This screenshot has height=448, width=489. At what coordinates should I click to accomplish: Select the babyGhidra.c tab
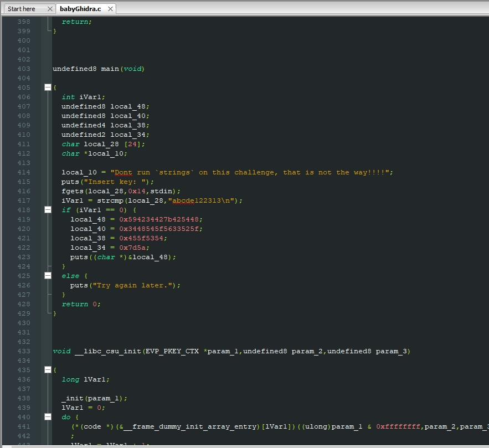80,9
